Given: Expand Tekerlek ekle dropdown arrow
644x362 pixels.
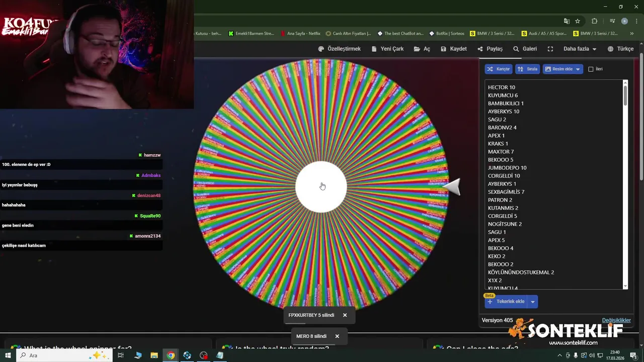Looking at the screenshot, I should [x=532, y=302].
